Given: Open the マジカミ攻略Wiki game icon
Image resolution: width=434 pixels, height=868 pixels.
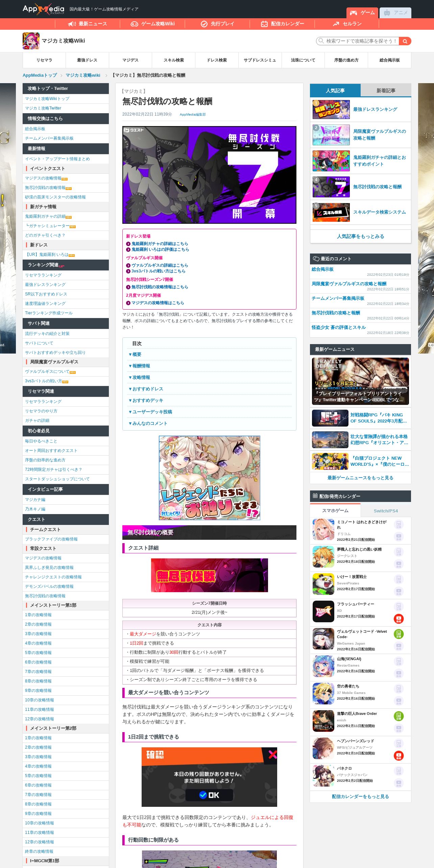Looking at the screenshot, I should pyautogui.click(x=31, y=41).
